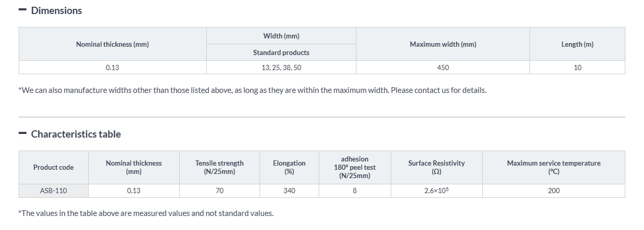Click the Tensile strength column header
This screenshot has width=644, height=230.
(x=219, y=167)
